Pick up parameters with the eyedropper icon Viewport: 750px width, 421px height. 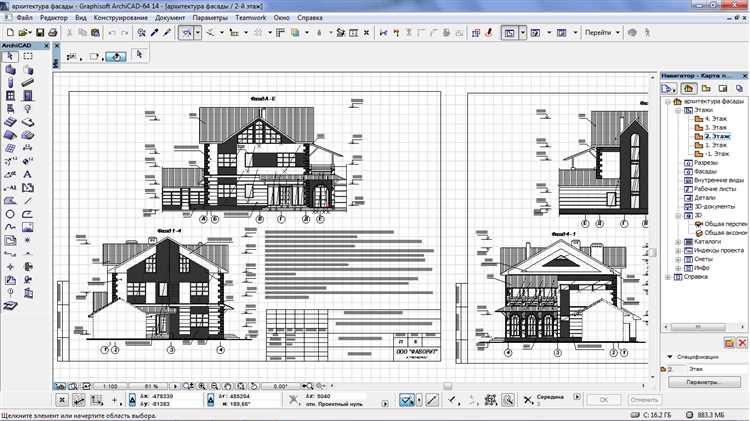click(x=154, y=33)
